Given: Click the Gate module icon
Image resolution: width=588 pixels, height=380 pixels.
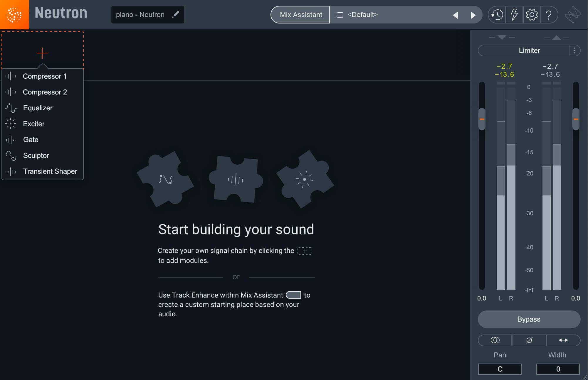Looking at the screenshot, I should 11,140.
